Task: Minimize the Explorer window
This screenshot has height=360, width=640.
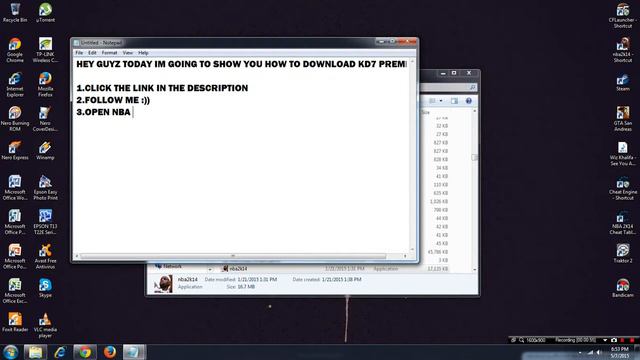Action: [443, 73]
